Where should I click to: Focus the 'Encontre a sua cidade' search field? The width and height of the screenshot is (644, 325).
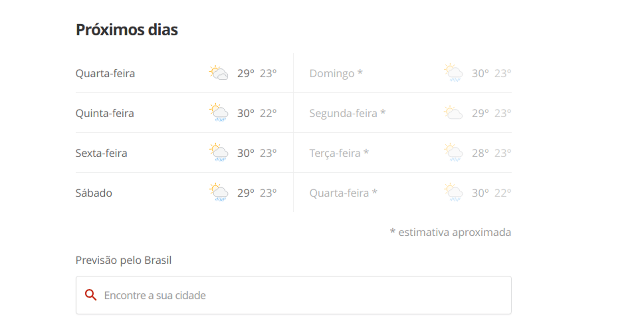click(293, 295)
